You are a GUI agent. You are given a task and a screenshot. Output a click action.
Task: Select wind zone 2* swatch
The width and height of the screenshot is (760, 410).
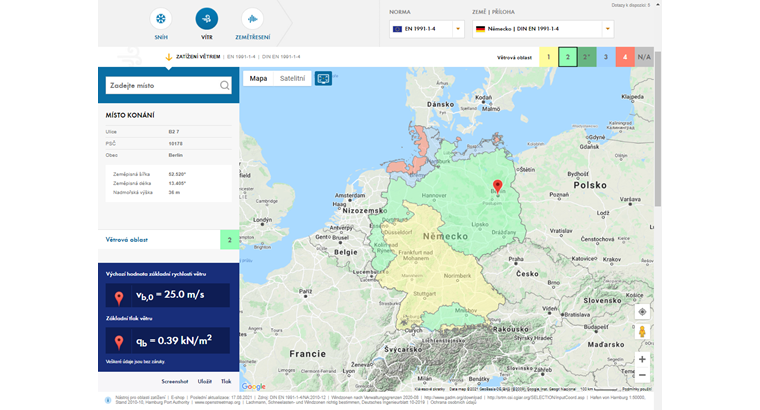(x=586, y=57)
